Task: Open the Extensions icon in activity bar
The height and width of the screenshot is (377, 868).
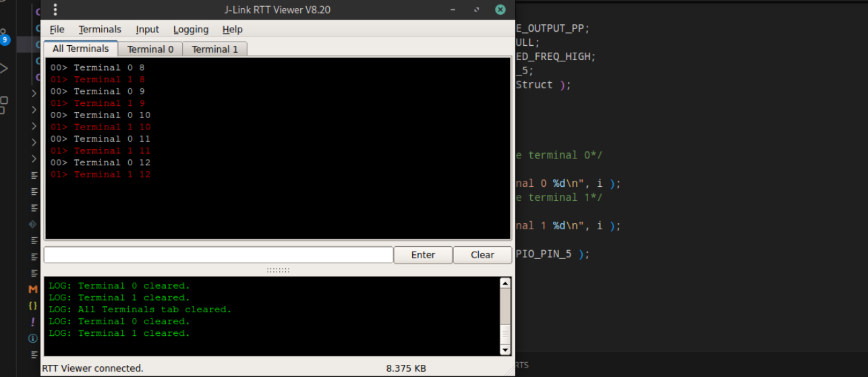Action: pyautogui.click(x=3, y=104)
